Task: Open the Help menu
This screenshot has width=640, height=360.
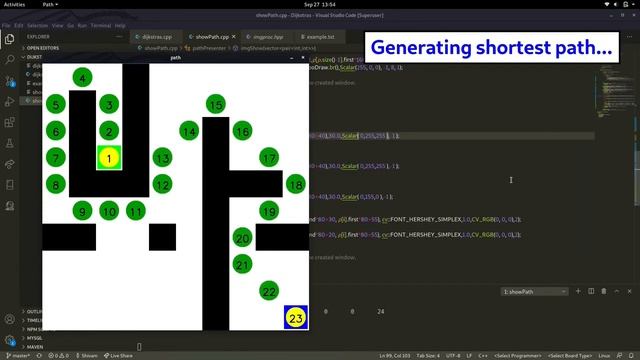Action: click(x=120, y=25)
